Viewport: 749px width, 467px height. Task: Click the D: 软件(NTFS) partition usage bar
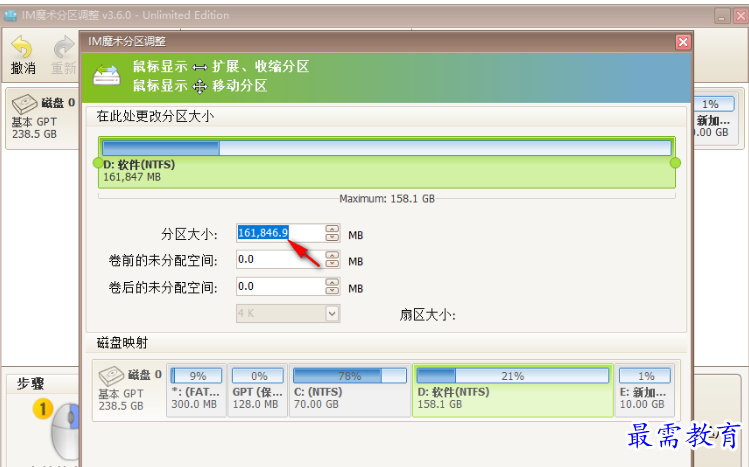pos(386,148)
